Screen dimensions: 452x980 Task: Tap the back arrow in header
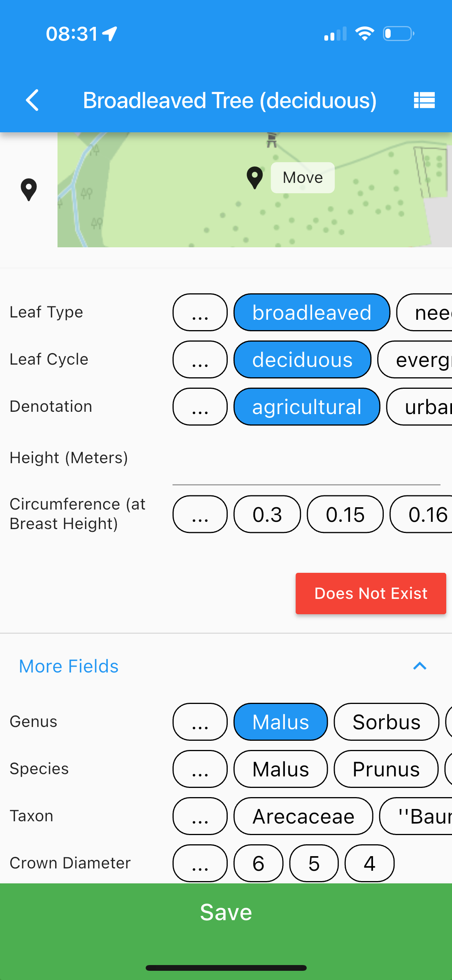[x=32, y=100]
